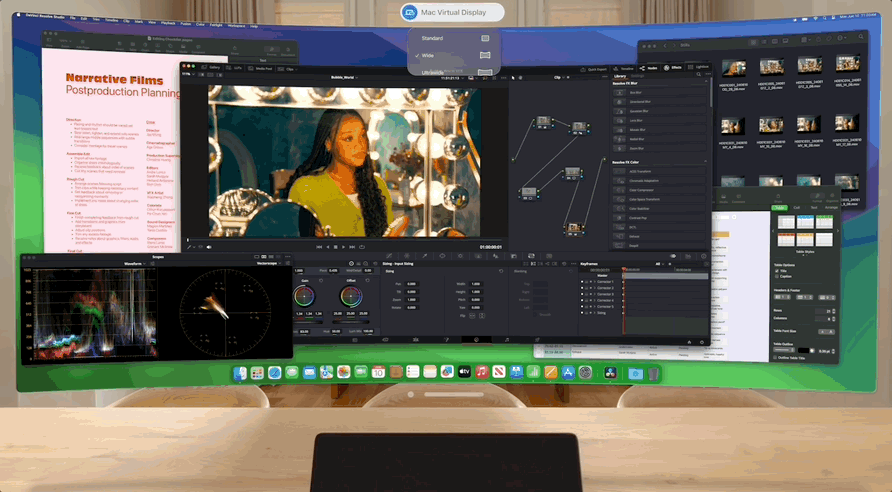
Task: Select the ACES Transform effect
Action: tap(659, 171)
